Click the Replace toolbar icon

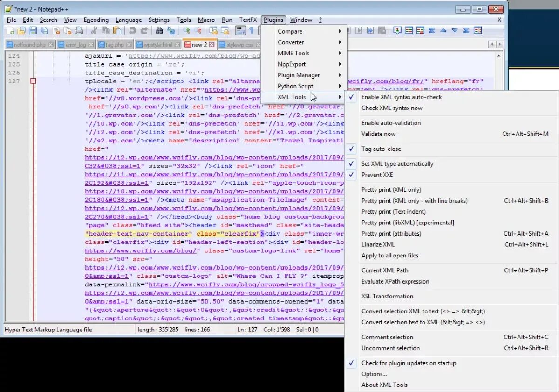coord(171,31)
